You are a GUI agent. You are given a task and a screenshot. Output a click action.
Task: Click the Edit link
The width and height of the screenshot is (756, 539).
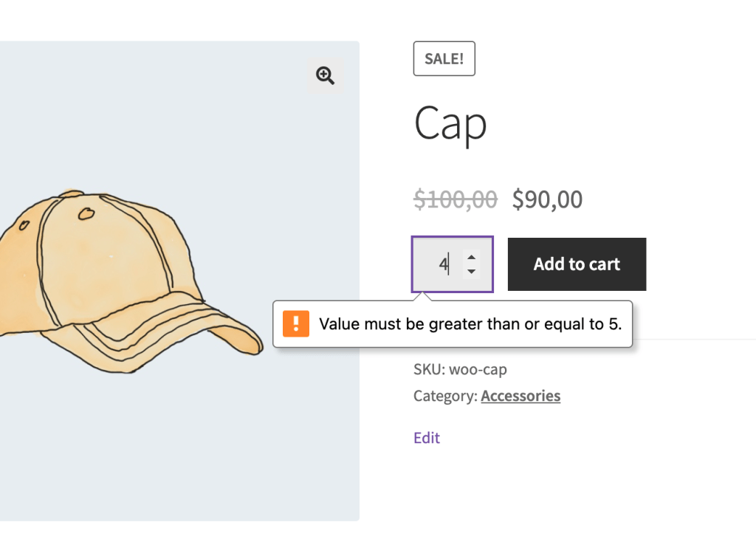(427, 438)
